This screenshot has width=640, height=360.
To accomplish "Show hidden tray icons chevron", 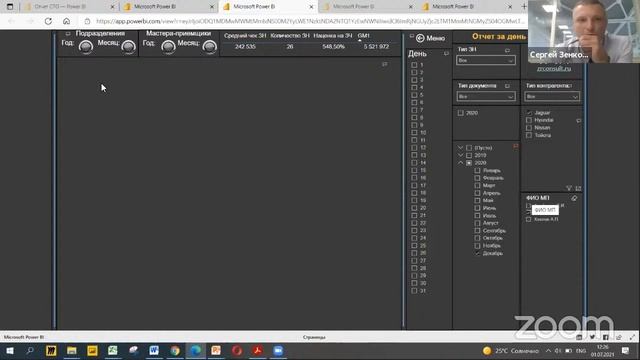I will click(548, 351).
